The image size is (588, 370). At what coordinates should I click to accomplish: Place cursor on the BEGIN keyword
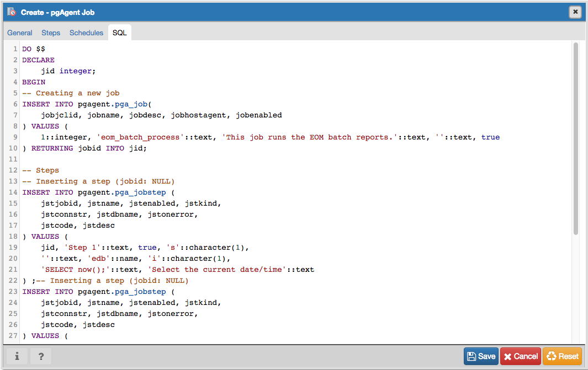tap(34, 82)
